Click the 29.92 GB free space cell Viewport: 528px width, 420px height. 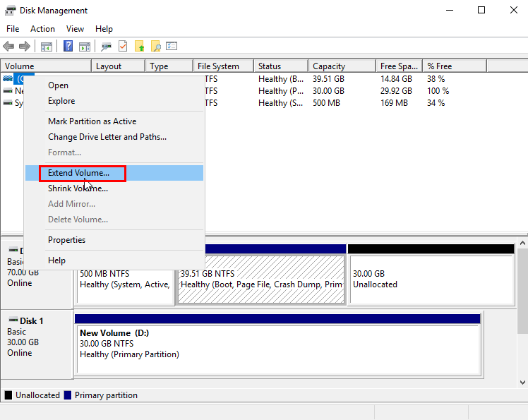click(396, 91)
